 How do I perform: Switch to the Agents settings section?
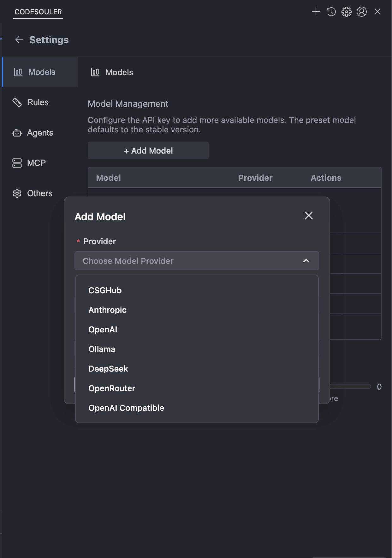coord(40,133)
